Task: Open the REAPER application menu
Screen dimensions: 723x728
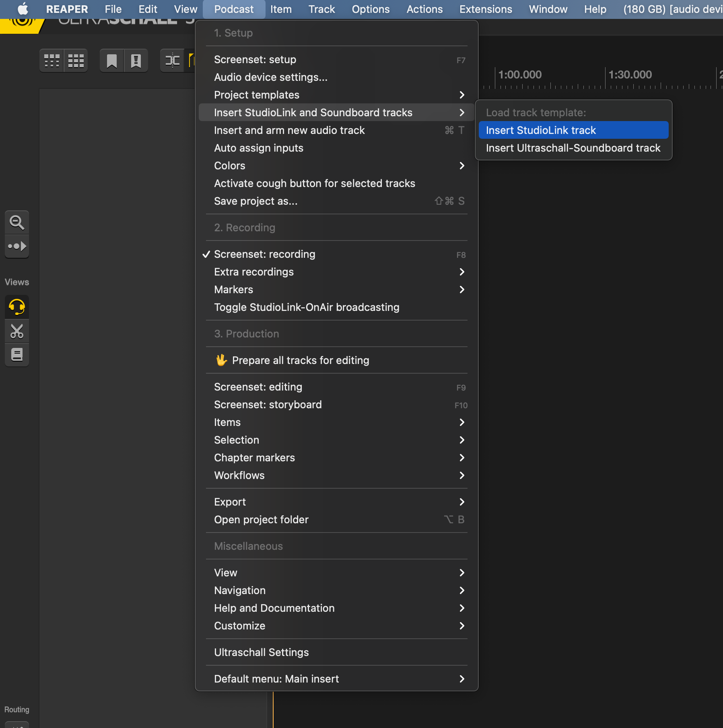Action: pyautogui.click(x=67, y=9)
